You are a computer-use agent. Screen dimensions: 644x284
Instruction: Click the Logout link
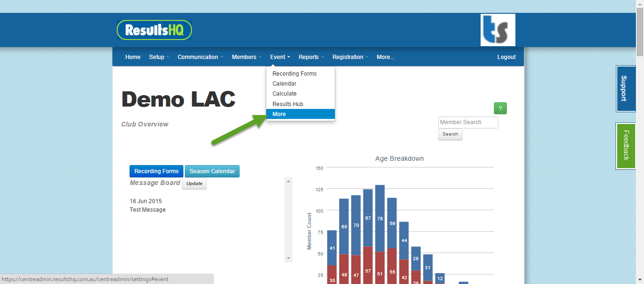click(x=506, y=57)
